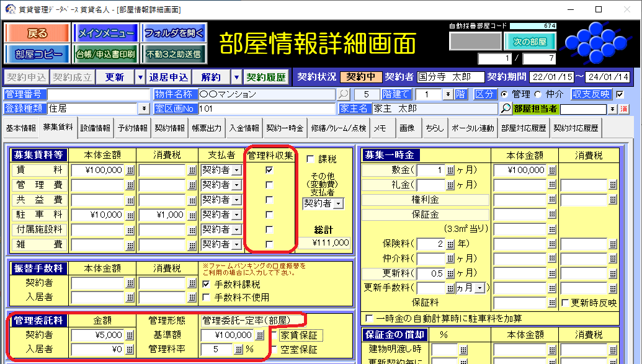Click the 次の部屋 button
The width and height of the screenshot is (642, 364).
pyautogui.click(x=530, y=42)
